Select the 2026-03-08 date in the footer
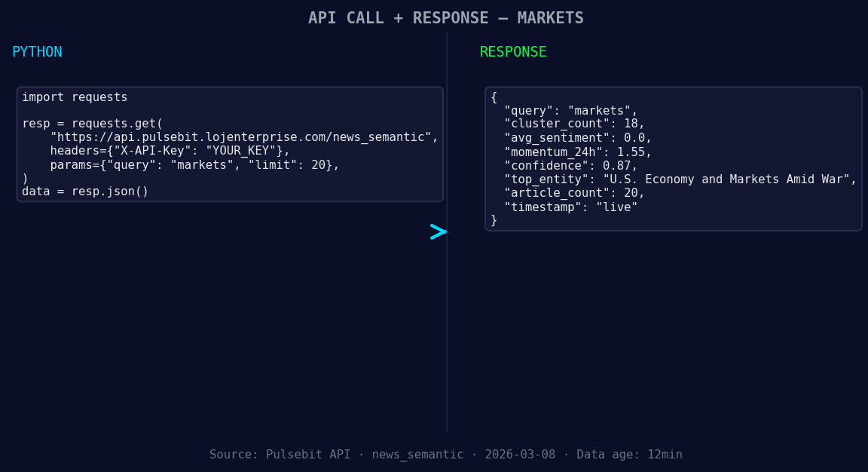The width and height of the screenshot is (868, 472). [520, 454]
